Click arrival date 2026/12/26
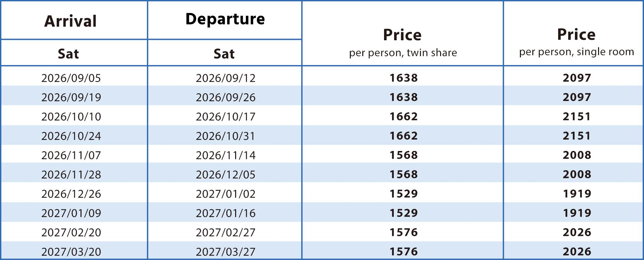 (71, 194)
